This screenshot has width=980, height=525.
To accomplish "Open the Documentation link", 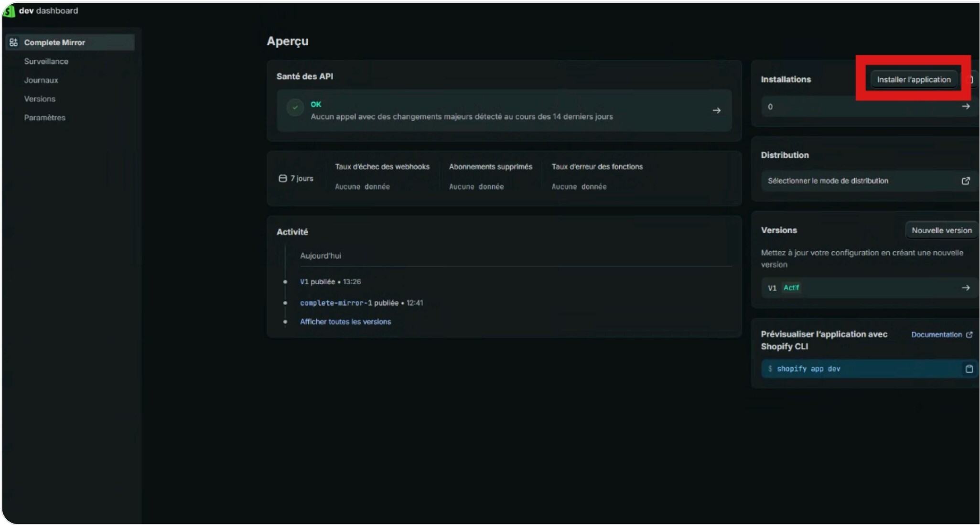I will pos(936,335).
